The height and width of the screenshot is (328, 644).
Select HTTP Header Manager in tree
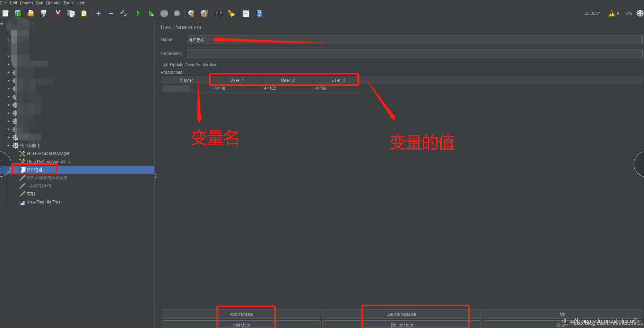click(48, 154)
